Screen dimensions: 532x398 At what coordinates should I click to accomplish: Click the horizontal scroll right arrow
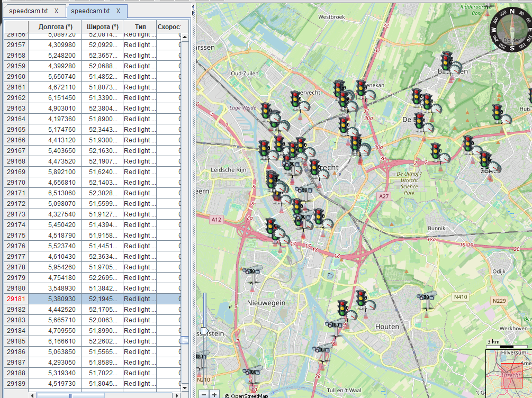(x=177, y=396)
